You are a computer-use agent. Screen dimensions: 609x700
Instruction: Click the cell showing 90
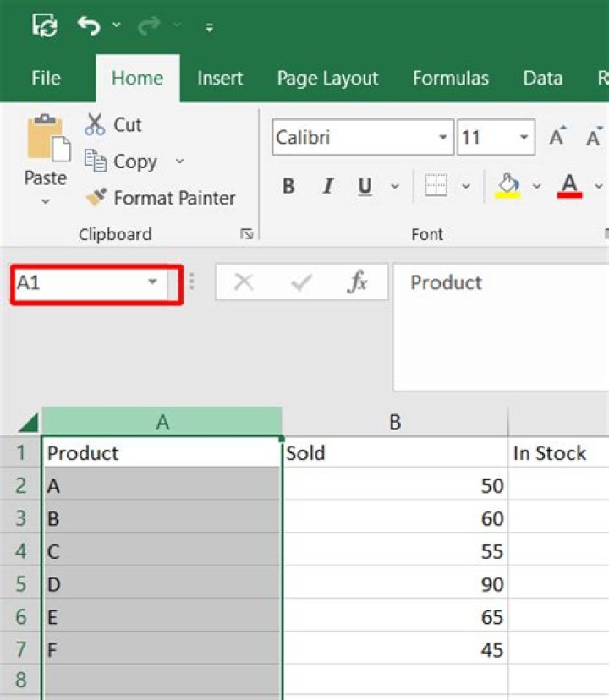pos(395,583)
